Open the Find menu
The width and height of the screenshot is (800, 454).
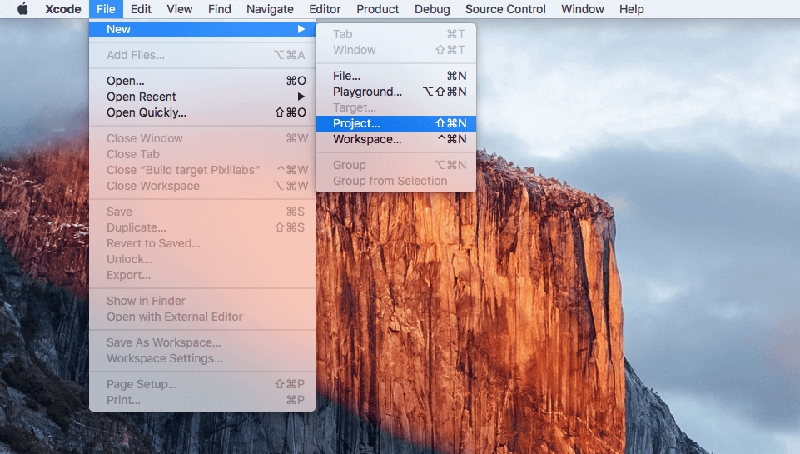click(219, 9)
